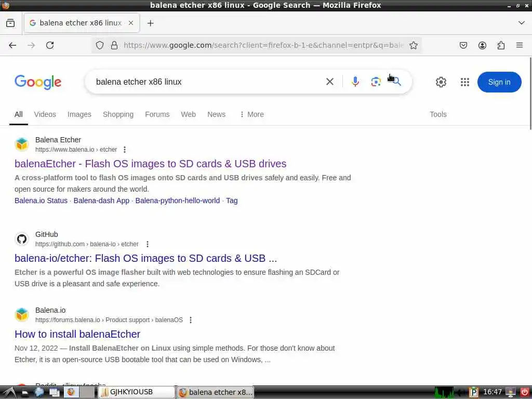Image resolution: width=532 pixels, height=399 pixels.
Task: Click the Balena Etcher result favicon
Action: pos(22,144)
